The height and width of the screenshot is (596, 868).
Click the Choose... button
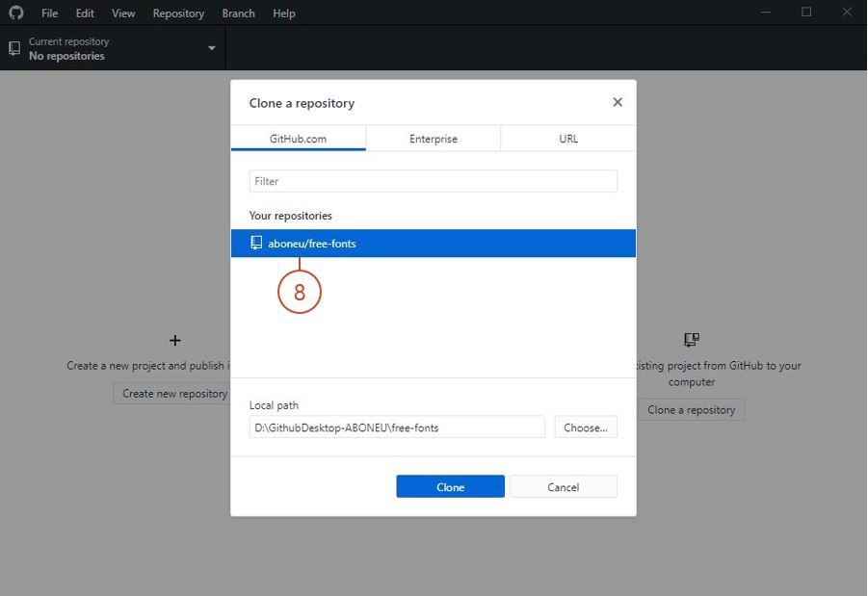[x=586, y=428]
